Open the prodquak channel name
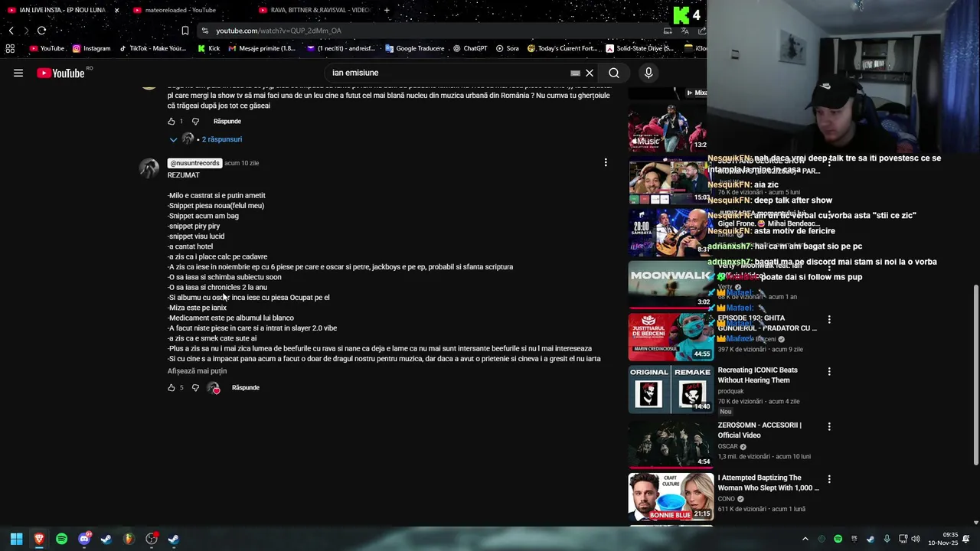The height and width of the screenshot is (551, 980). (730, 391)
